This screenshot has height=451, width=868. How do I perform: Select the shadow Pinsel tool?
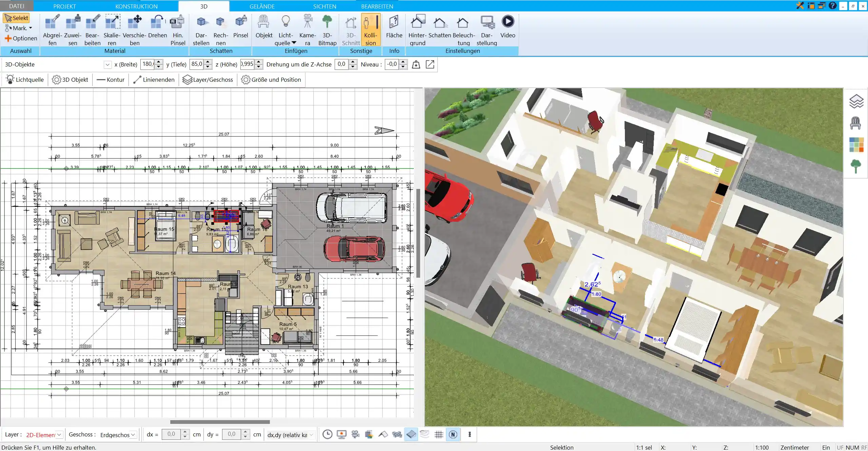click(240, 26)
